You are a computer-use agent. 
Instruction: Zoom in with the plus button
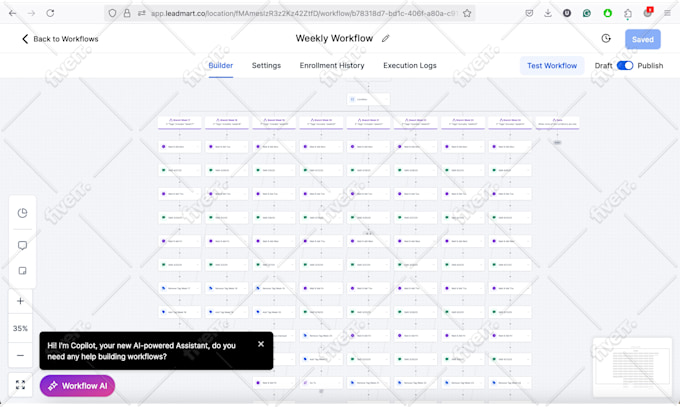pyautogui.click(x=20, y=301)
